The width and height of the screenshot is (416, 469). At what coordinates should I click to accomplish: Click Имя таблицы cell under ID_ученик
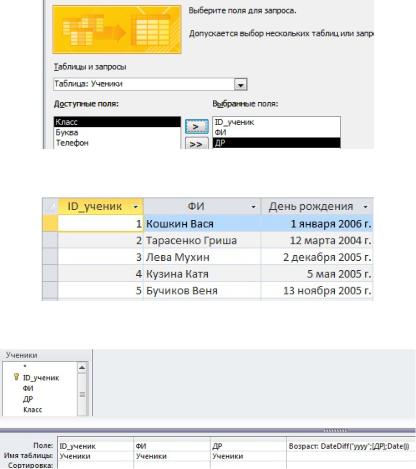[x=96, y=456]
